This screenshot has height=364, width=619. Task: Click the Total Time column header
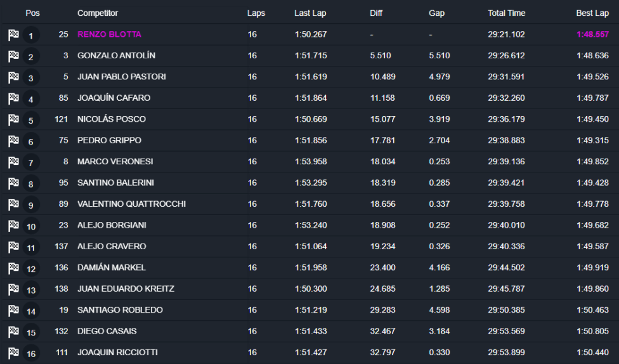pyautogui.click(x=506, y=13)
